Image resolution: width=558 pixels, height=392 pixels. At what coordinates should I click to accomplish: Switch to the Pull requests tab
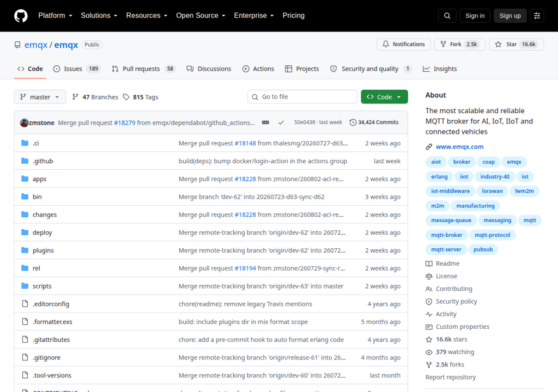pos(144,69)
